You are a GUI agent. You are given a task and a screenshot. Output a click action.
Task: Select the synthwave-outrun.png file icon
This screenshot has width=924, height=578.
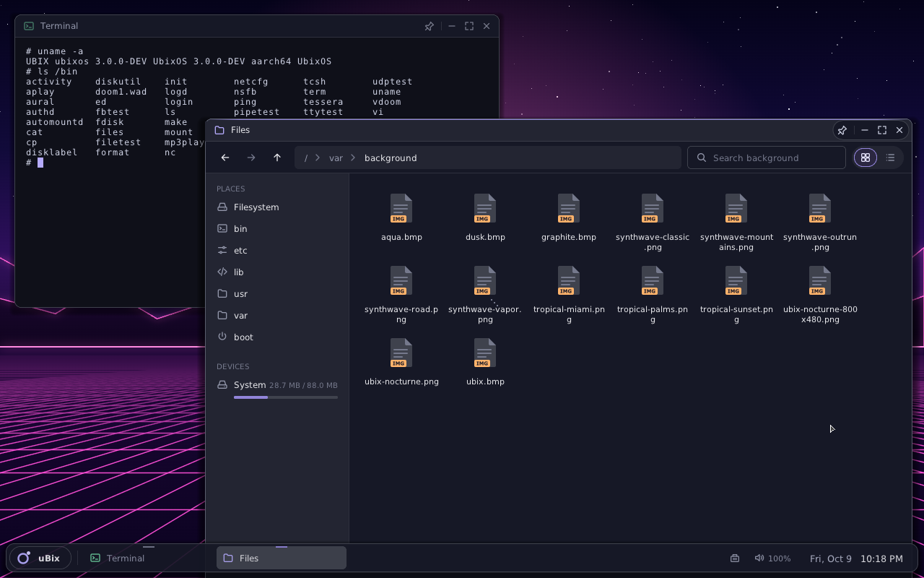pos(820,208)
